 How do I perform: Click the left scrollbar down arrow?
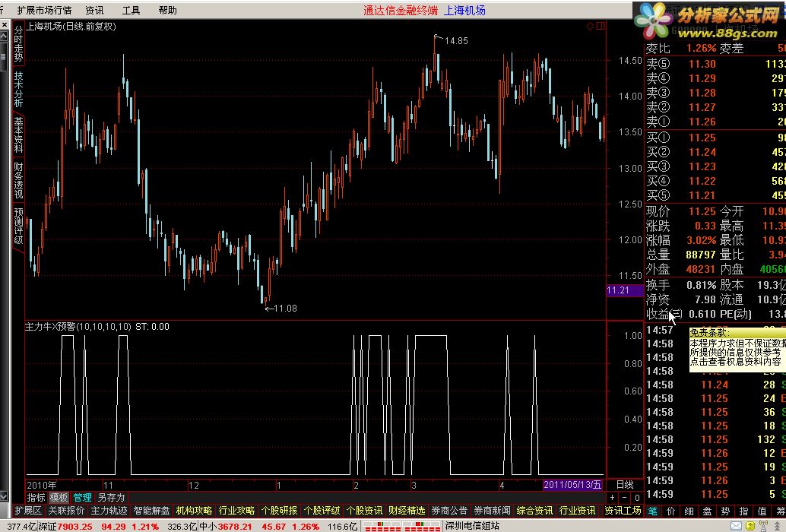tap(4, 496)
